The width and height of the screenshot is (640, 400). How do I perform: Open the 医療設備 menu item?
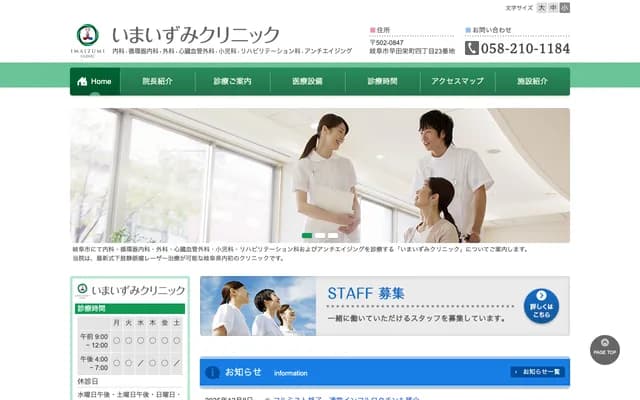(x=307, y=81)
